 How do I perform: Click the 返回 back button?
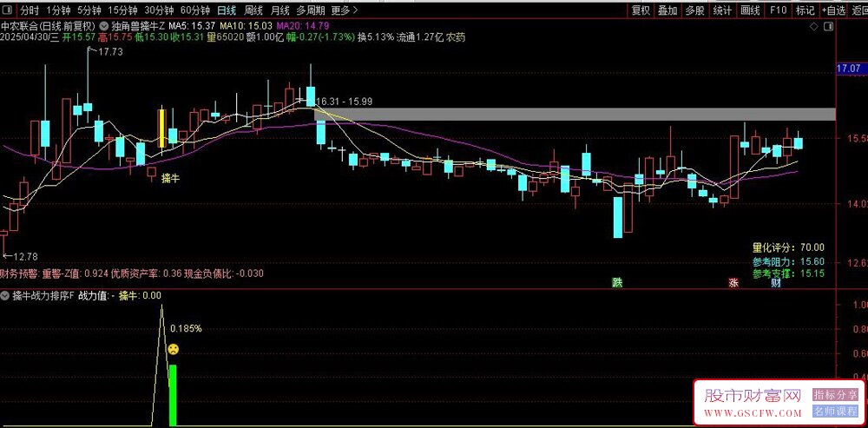858,10
